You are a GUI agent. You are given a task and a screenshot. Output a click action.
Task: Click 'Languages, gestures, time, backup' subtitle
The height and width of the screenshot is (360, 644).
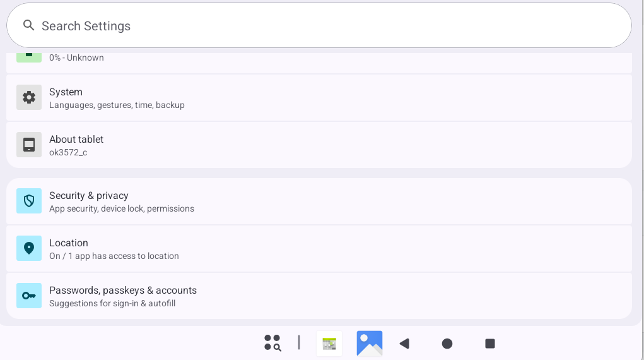coord(117,105)
